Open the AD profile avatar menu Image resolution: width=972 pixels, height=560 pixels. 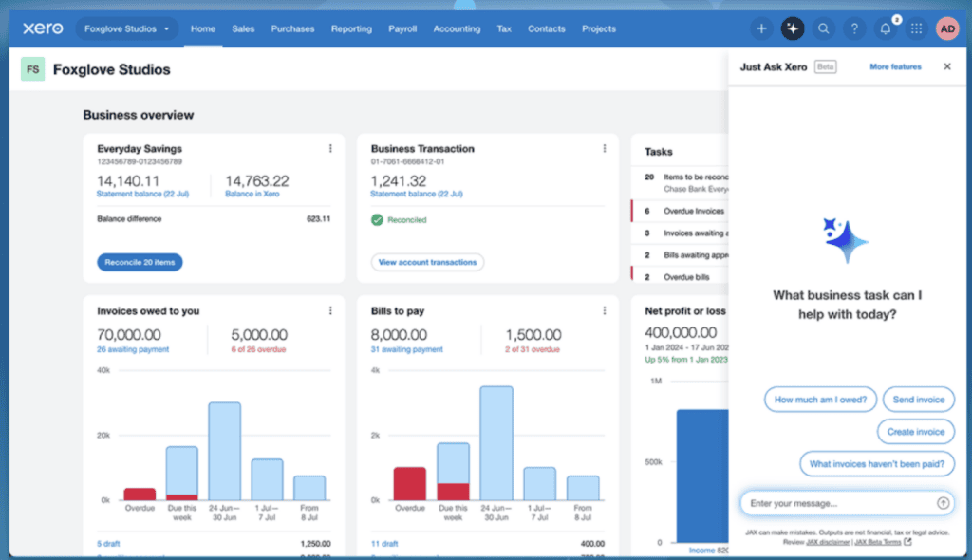coord(947,28)
